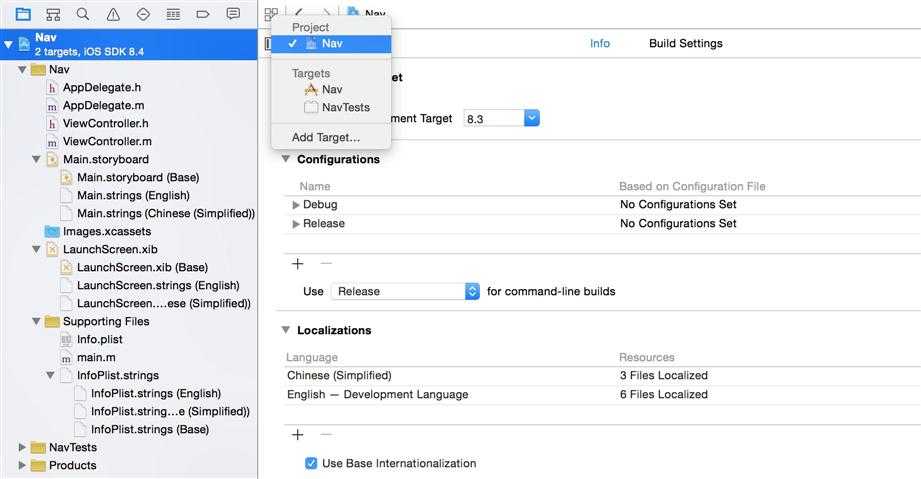Select LaunchScreen.strings (English) file
Viewport: 921px width, 479px height.
tap(158, 286)
